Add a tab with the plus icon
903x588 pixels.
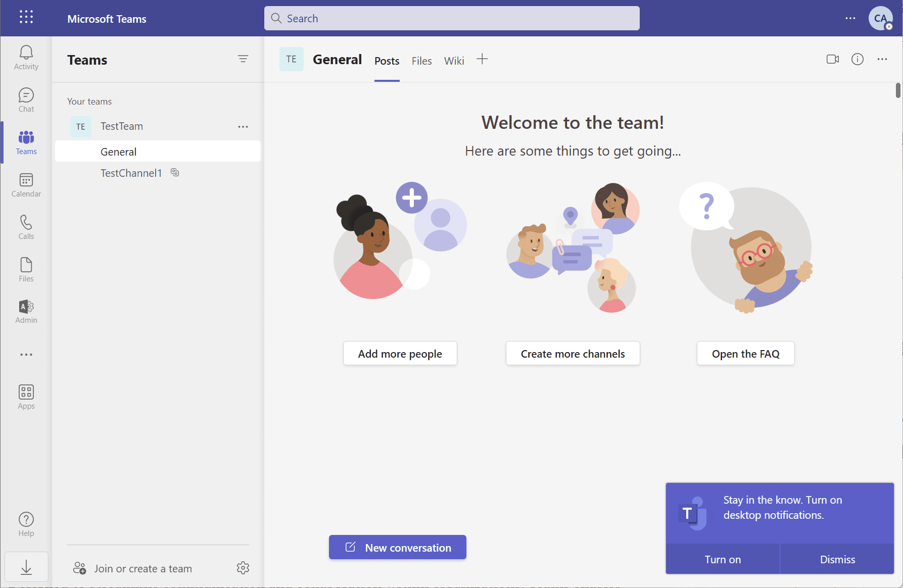[482, 59]
